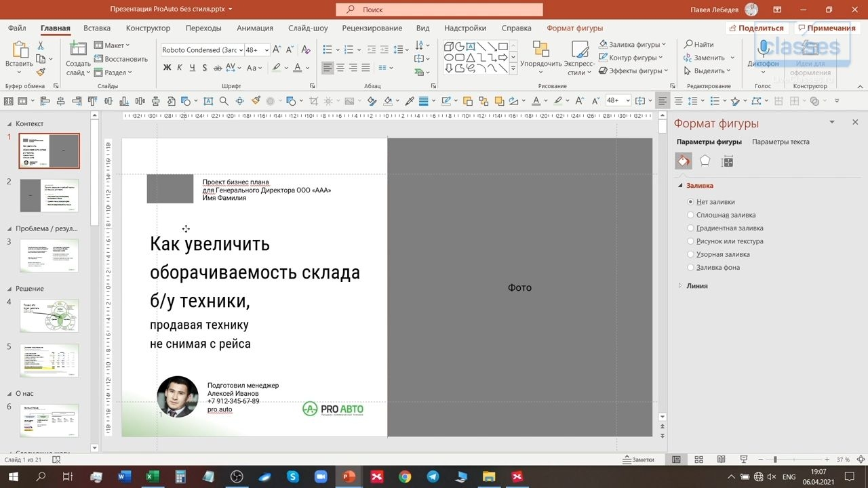Select the 'Заливка фона' fill option
This screenshot has width=868, height=488.
pyautogui.click(x=713, y=267)
